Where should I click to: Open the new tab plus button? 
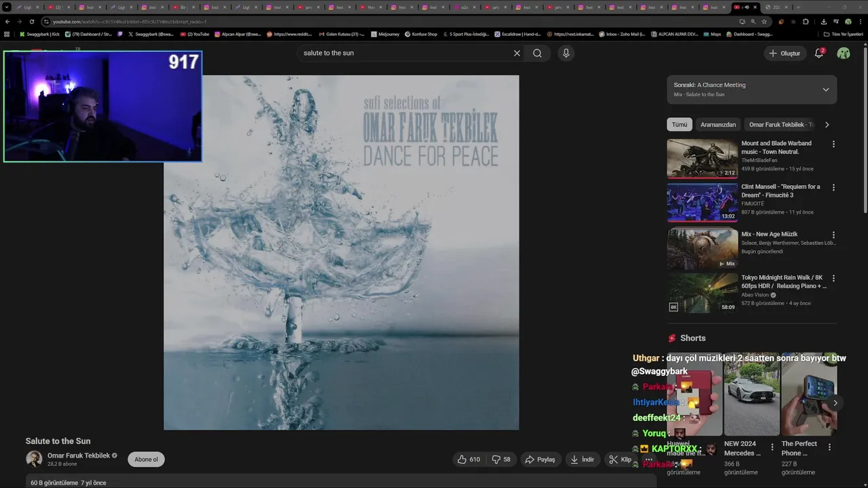[x=797, y=7]
